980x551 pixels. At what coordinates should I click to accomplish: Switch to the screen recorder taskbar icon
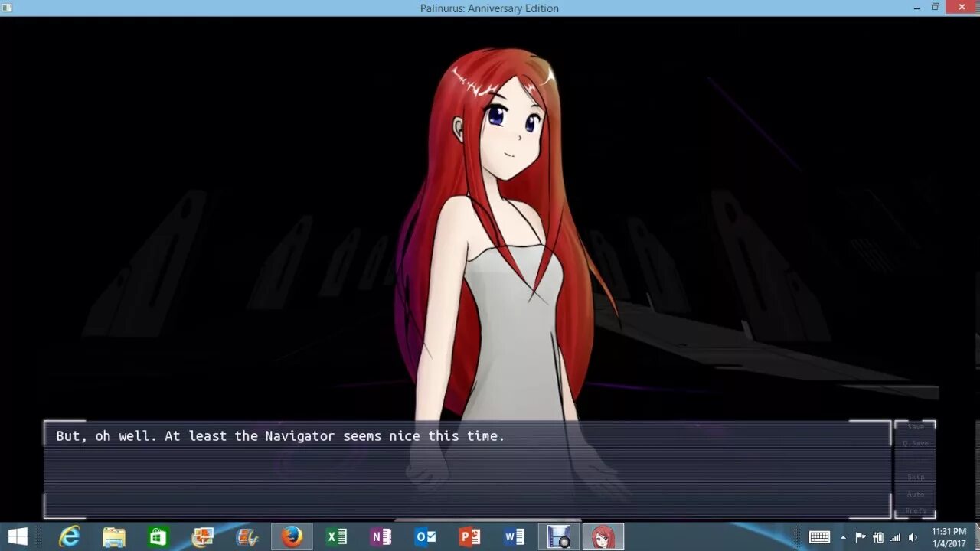559,537
